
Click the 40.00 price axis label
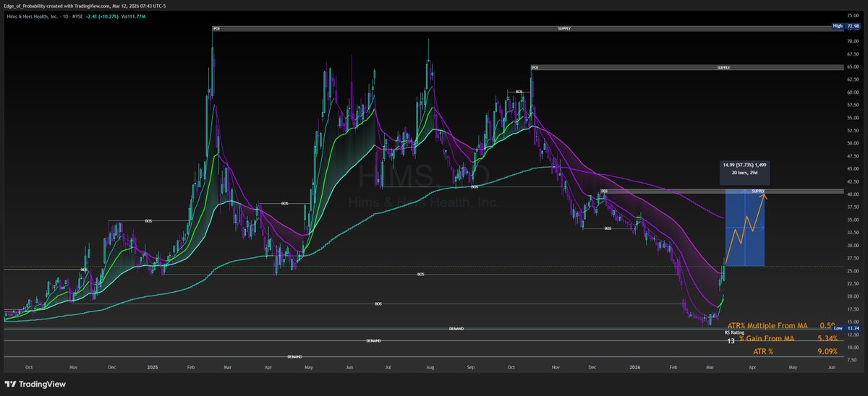852,194
